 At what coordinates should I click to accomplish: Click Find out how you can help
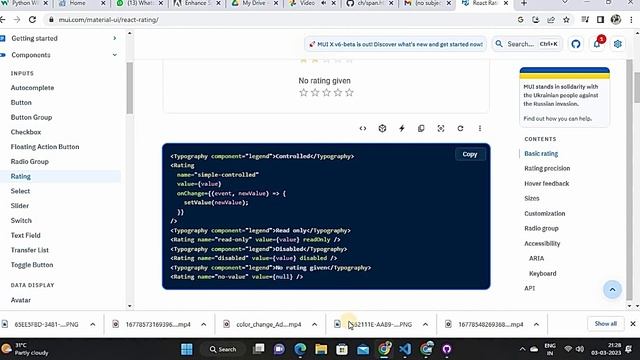(558, 119)
